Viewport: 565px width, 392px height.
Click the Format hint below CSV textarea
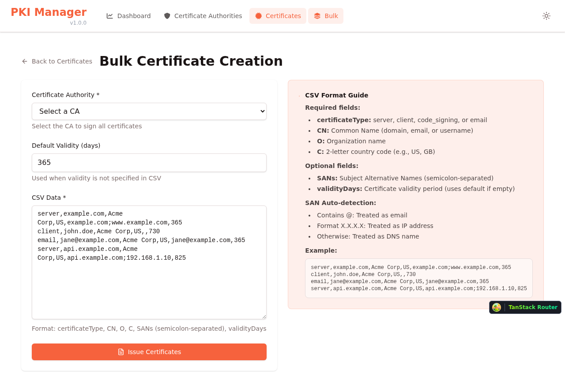coord(149,329)
